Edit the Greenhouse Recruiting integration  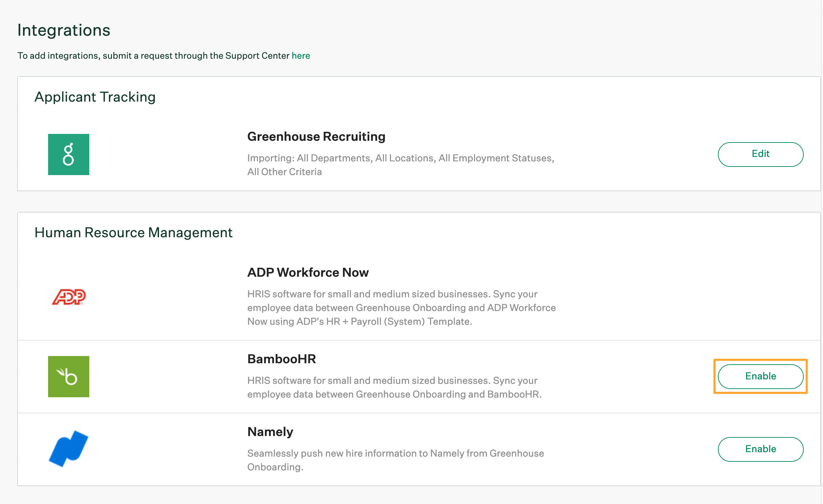pyautogui.click(x=760, y=154)
